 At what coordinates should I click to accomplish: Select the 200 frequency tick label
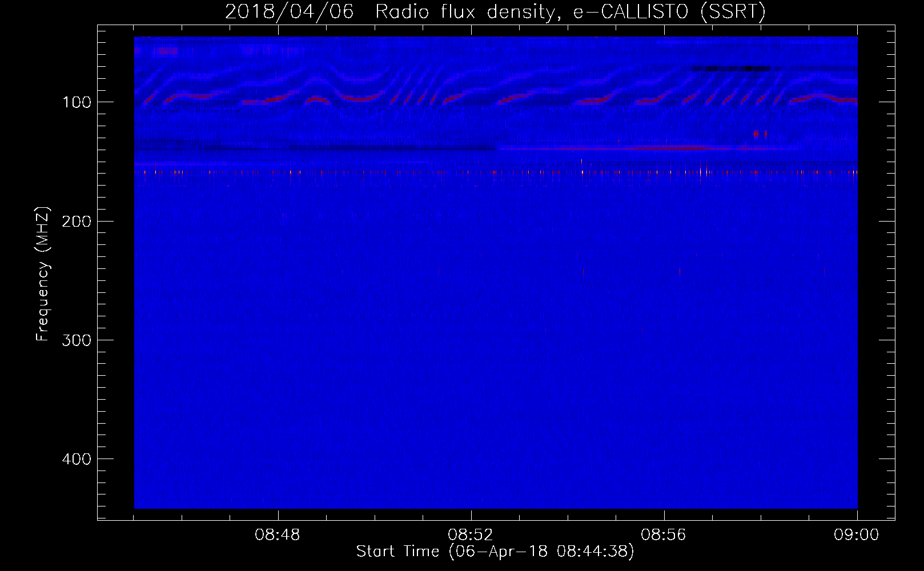(x=77, y=221)
